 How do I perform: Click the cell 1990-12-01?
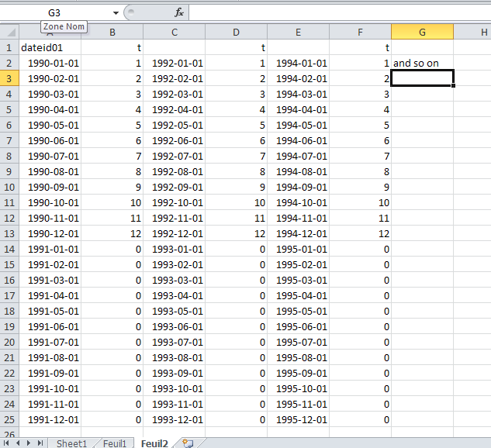50,234
